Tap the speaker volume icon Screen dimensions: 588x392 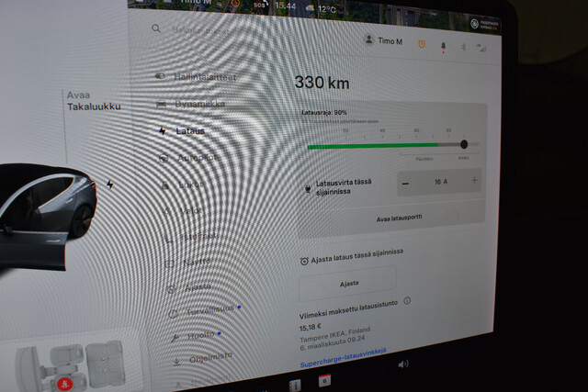tap(403, 364)
